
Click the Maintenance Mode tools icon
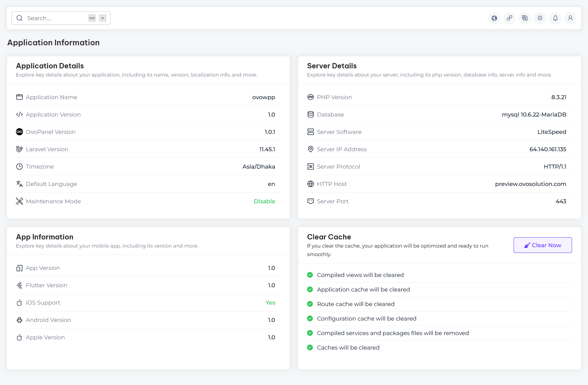[19, 201]
